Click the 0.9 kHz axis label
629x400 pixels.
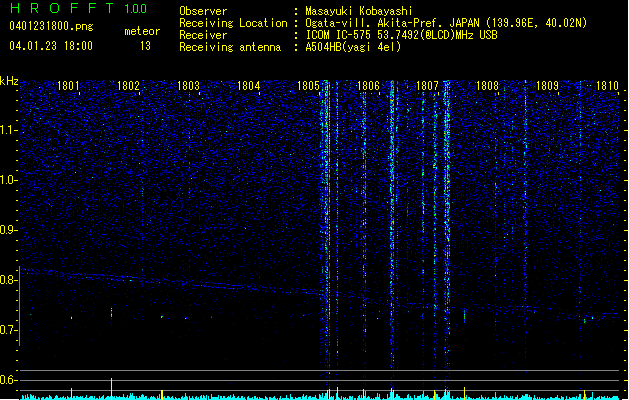[8, 230]
